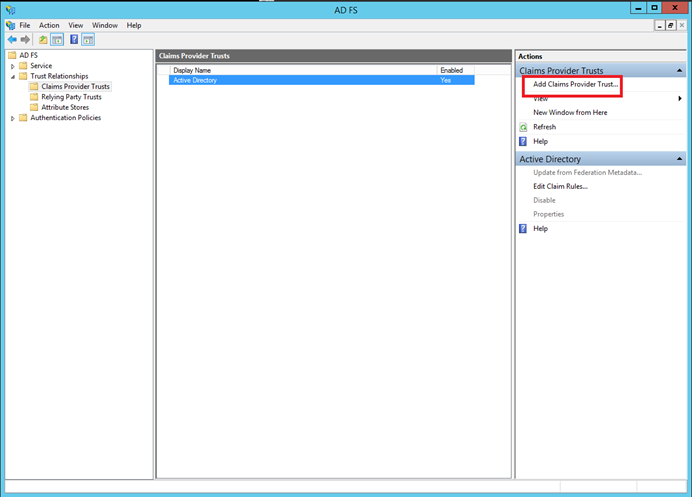Image resolution: width=692 pixels, height=497 pixels.
Task: Open the Window menu
Action: [x=105, y=26]
